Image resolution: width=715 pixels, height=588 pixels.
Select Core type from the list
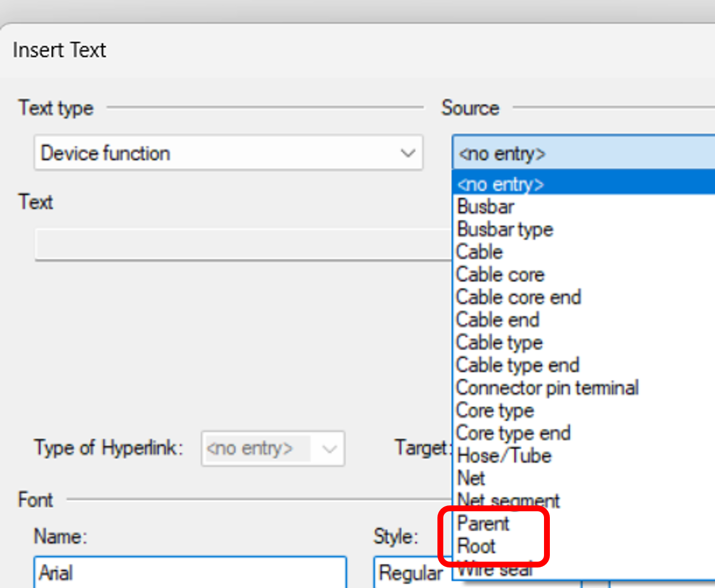[x=583, y=411]
